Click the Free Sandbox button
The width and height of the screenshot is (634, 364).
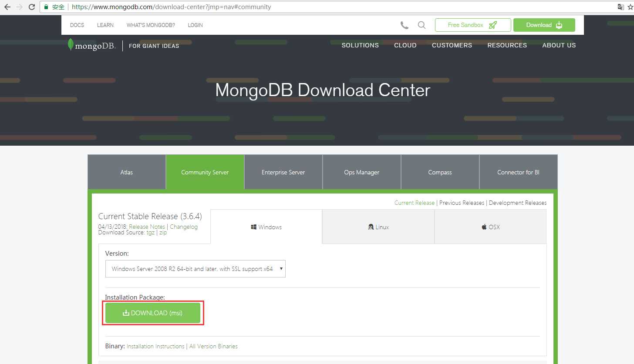(473, 25)
